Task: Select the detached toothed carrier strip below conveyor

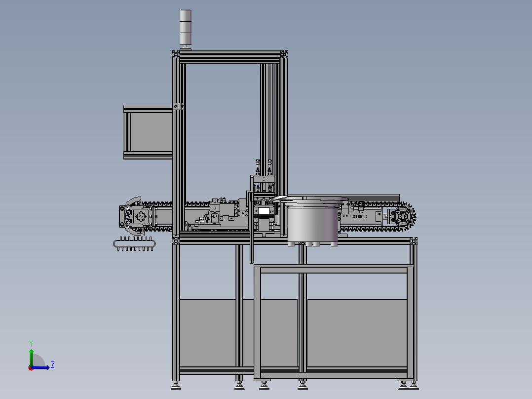Action: pyautogui.click(x=134, y=244)
